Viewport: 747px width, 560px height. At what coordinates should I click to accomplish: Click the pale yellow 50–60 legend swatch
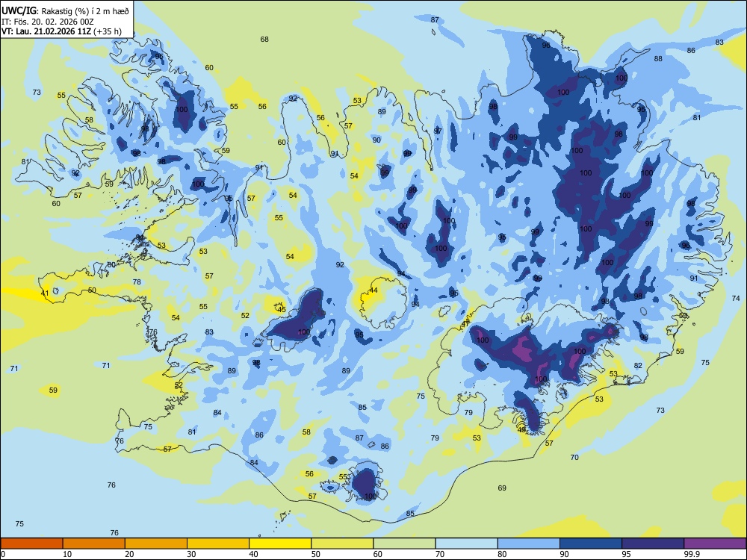[x=342, y=544]
